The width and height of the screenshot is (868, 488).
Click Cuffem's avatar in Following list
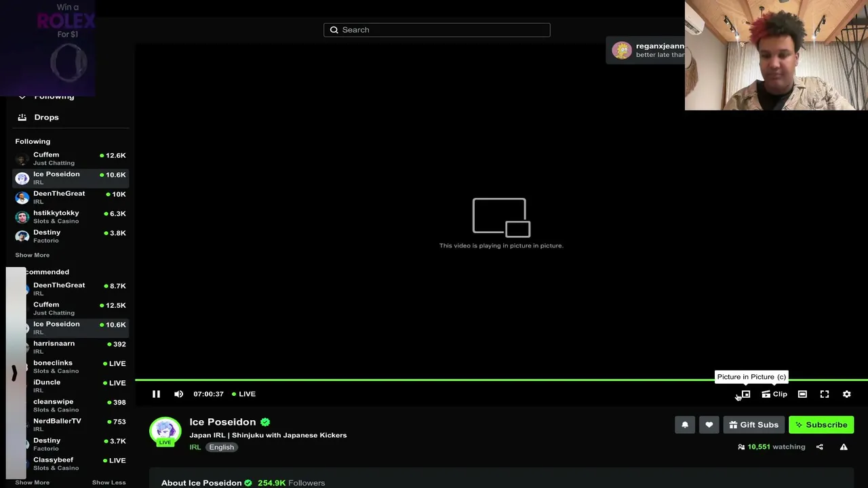(22, 159)
